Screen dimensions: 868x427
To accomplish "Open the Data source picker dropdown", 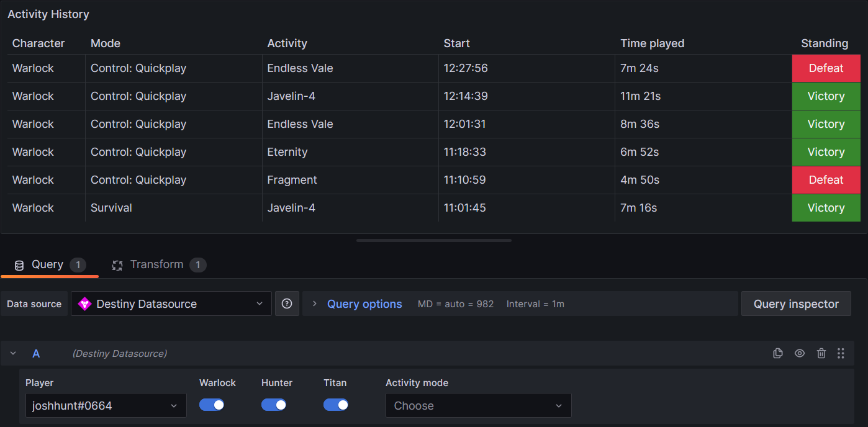I will tap(171, 303).
